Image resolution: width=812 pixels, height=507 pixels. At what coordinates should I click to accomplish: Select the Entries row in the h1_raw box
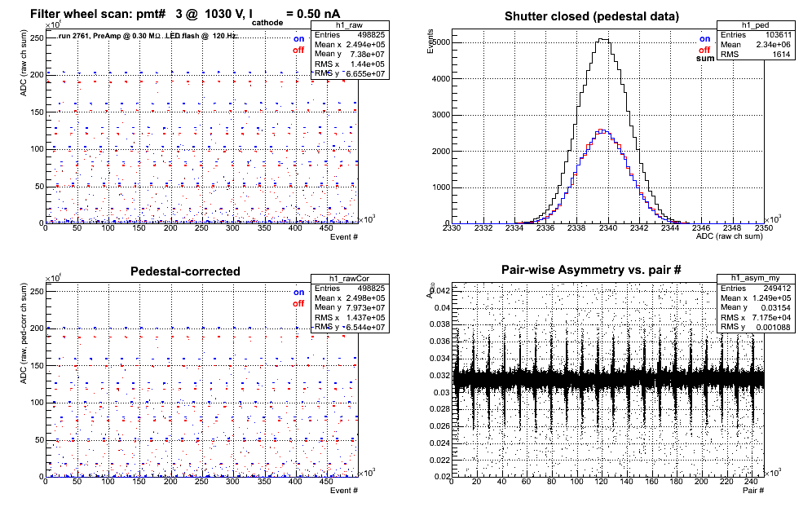pos(350,35)
